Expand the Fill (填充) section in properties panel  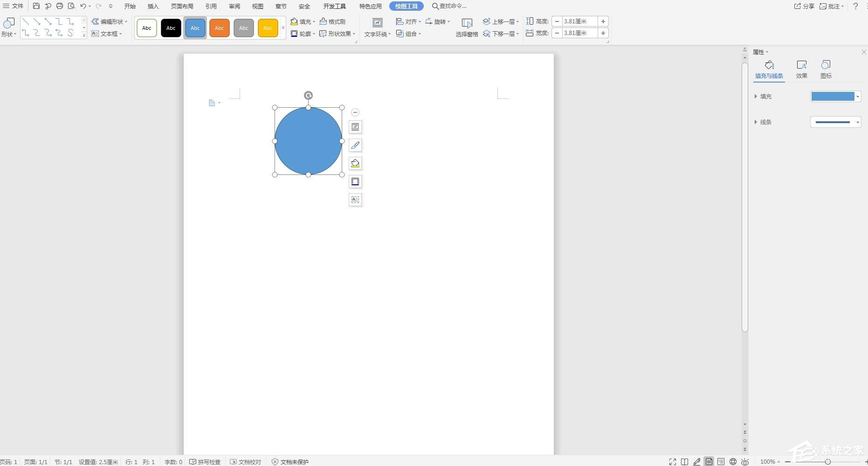click(756, 97)
